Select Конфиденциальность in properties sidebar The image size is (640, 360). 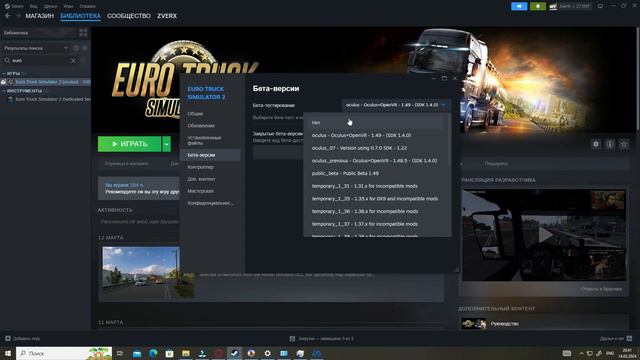point(210,203)
